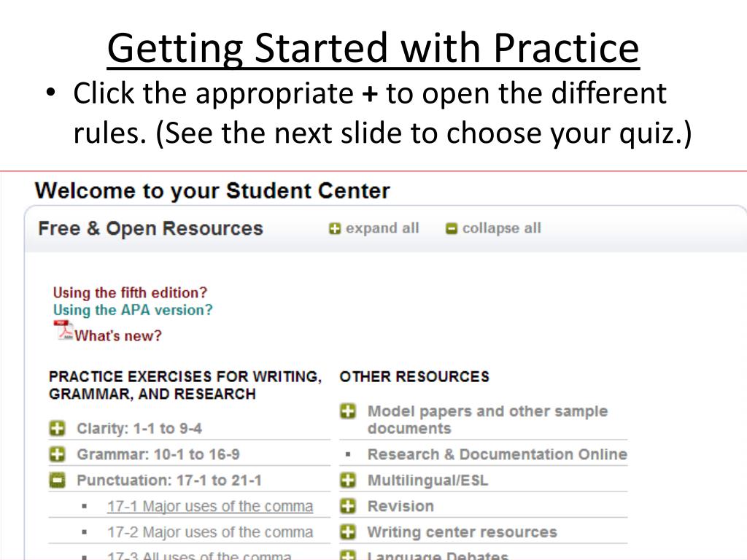Open 17-1 Major uses of the comma

(x=209, y=506)
